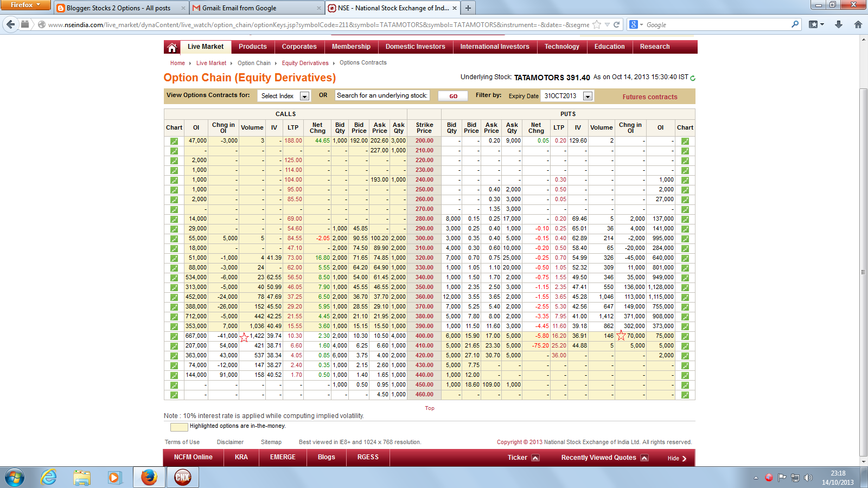Viewport: 868px width, 488px height.
Task: Open calls chart icon for strike 390.00
Action: 174,326
